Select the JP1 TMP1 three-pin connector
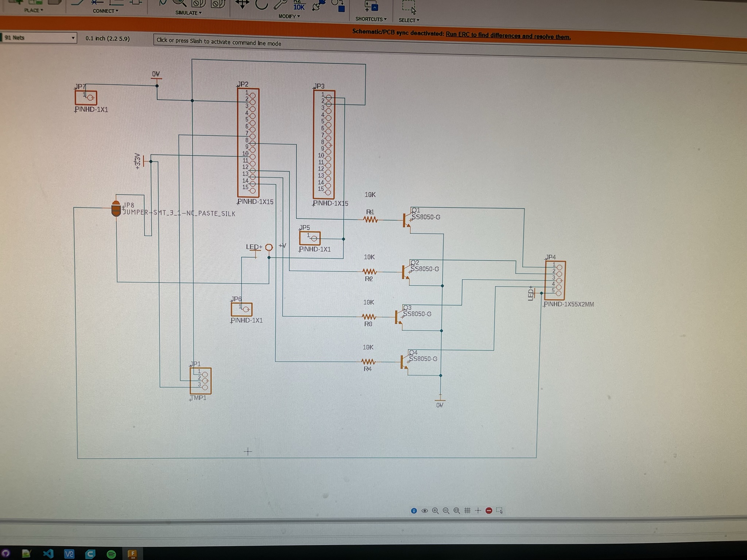Screen dimensions: 747x560 [x=201, y=381]
